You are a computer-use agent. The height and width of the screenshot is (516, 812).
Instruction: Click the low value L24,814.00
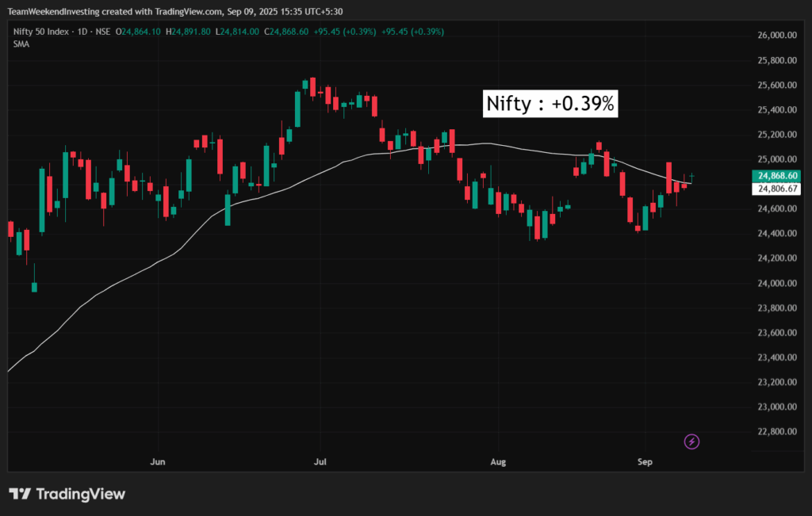click(x=237, y=32)
